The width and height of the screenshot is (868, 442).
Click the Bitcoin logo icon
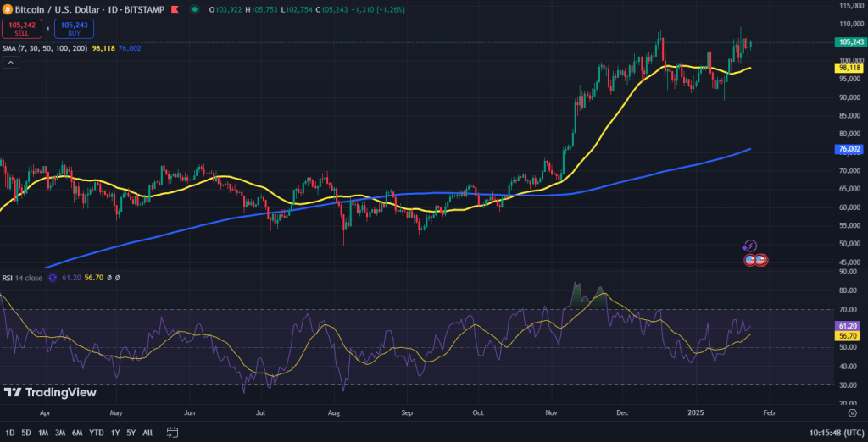click(x=8, y=9)
